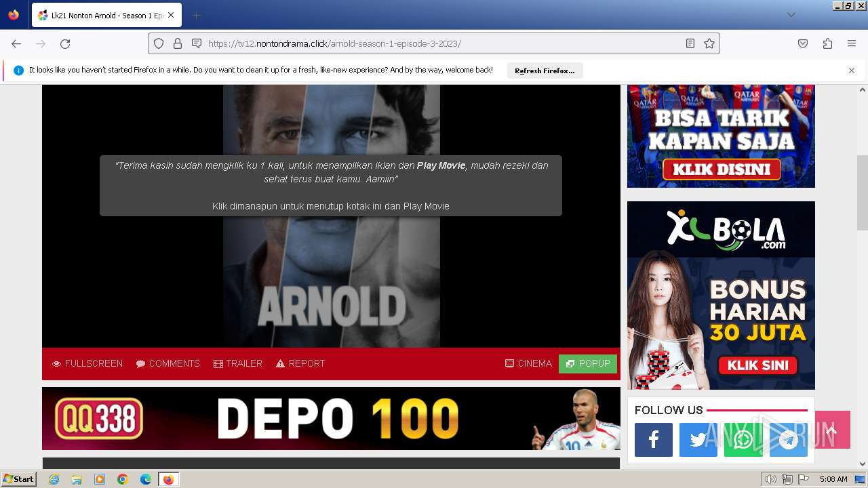The width and height of the screenshot is (868, 488).
Task: Open a new tab
Action: [x=196, y=15]
